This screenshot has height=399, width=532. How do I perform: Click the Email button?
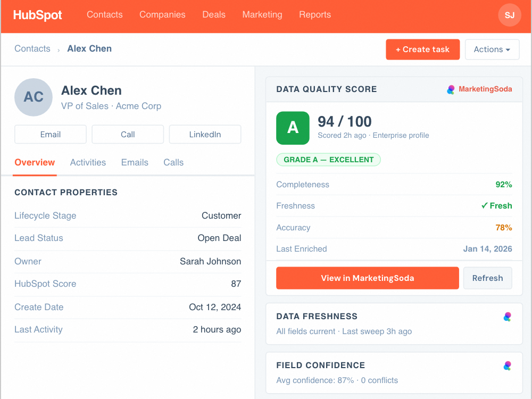[50, 135]
